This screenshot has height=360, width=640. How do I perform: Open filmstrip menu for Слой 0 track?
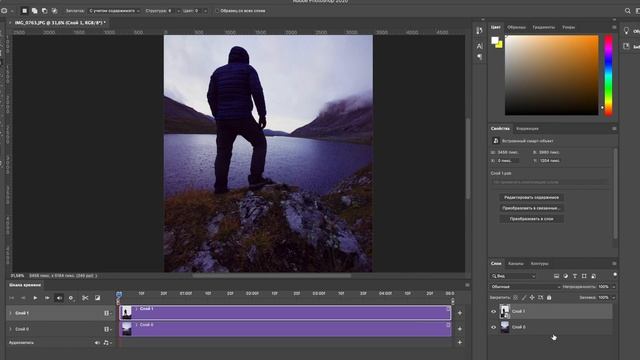pos(108,329)
